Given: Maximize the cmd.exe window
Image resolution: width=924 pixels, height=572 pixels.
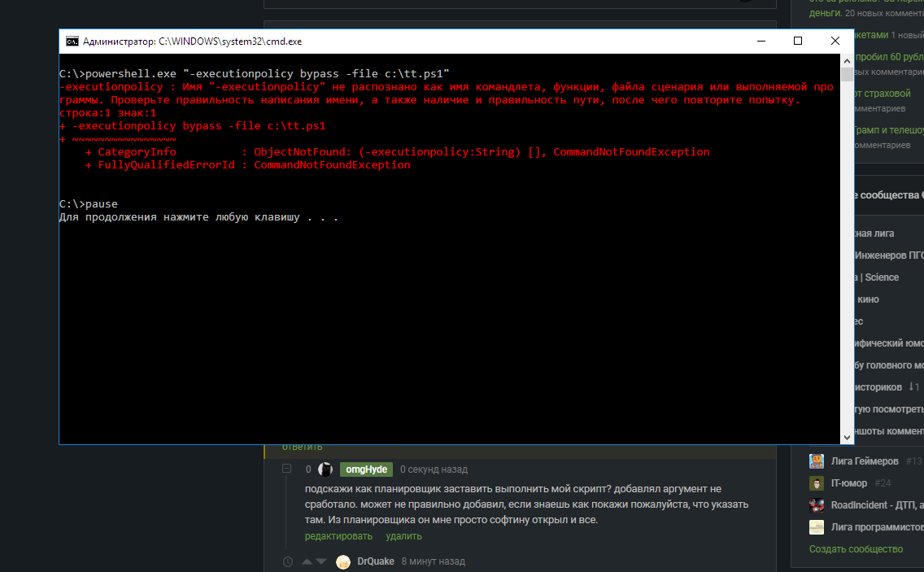Looking at the screenshot, I should (x=798, y=41).
